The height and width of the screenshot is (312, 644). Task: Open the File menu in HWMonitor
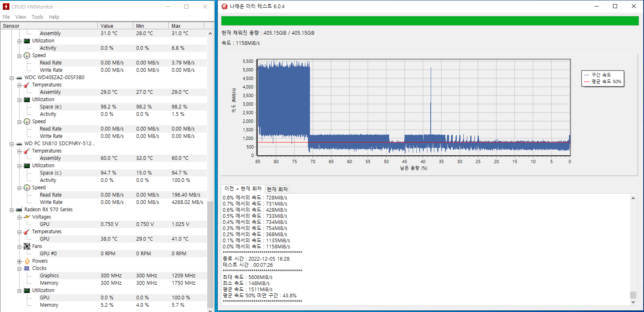6,17
